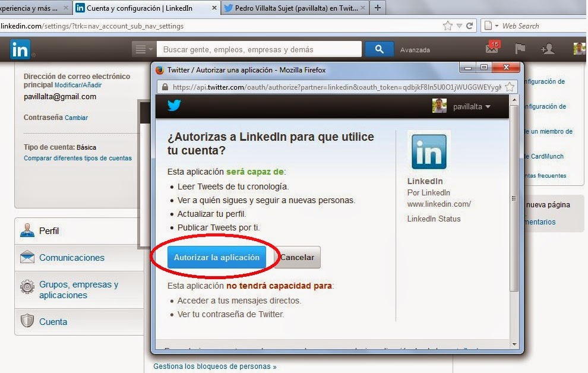
Task: Open the notifications flag icon
Action: pos(520,48)
